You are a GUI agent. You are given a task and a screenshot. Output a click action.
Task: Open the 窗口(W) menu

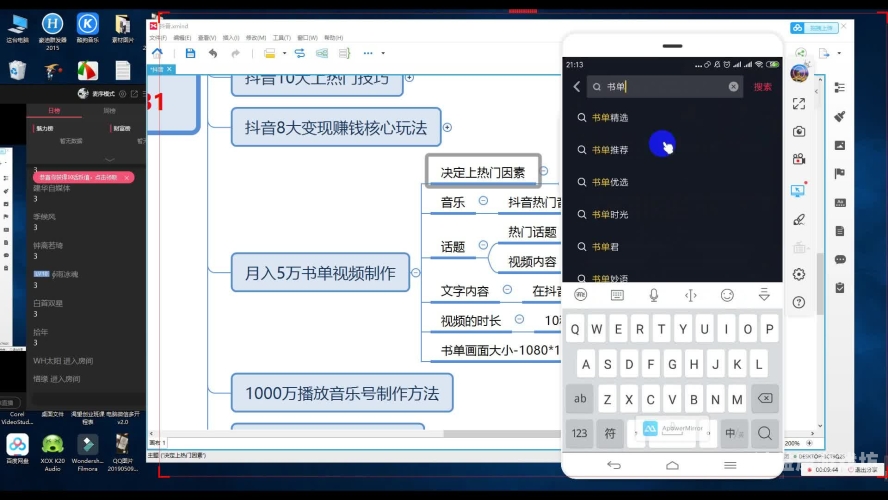pos(307,38)
